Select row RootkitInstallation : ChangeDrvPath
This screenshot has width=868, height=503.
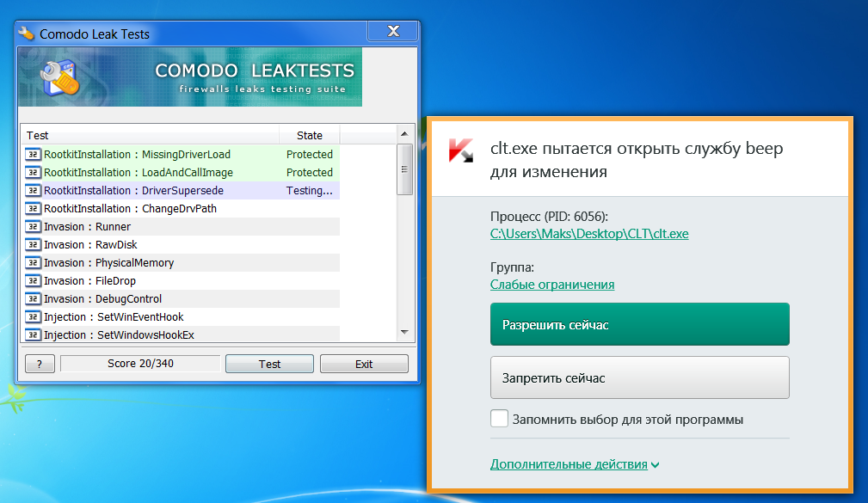point(181,209)
